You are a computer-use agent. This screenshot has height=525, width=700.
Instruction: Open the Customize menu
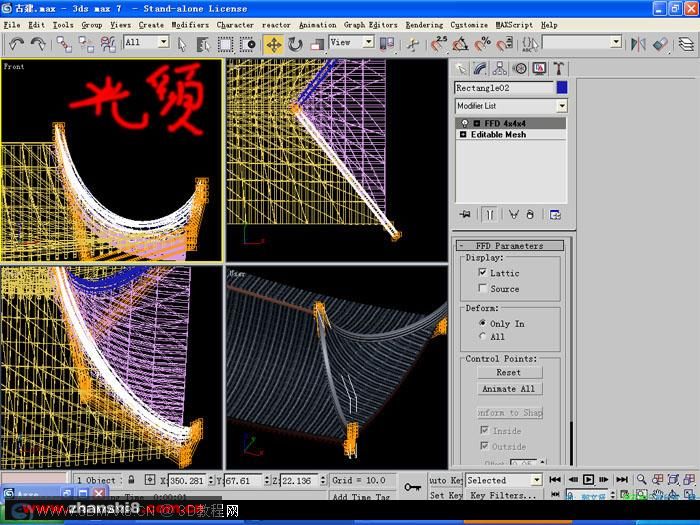(x=469, y=25)
